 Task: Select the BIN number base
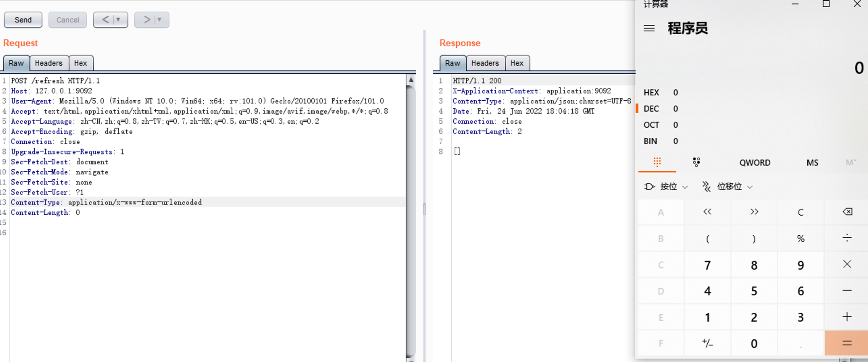(661, 141)
